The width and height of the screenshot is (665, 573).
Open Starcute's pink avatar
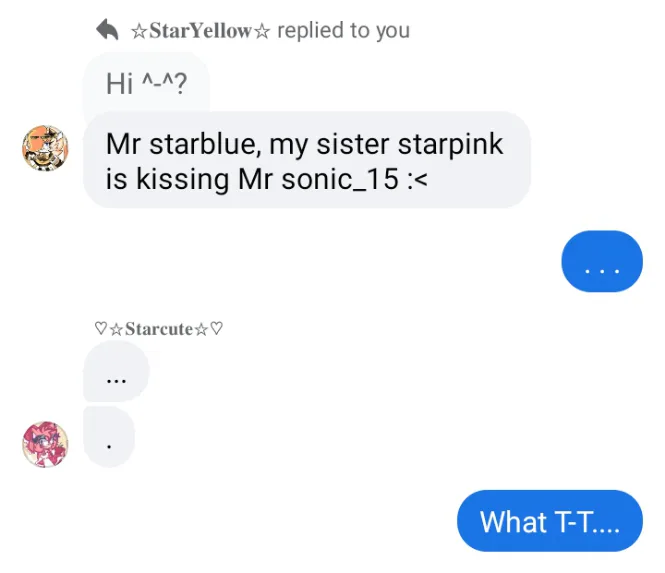tap(45, 444)
